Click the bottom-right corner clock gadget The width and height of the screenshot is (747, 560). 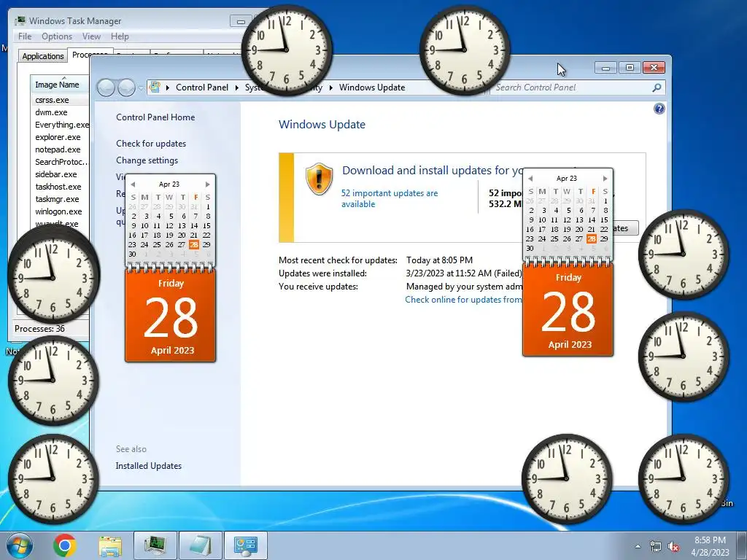click(683, 478)
